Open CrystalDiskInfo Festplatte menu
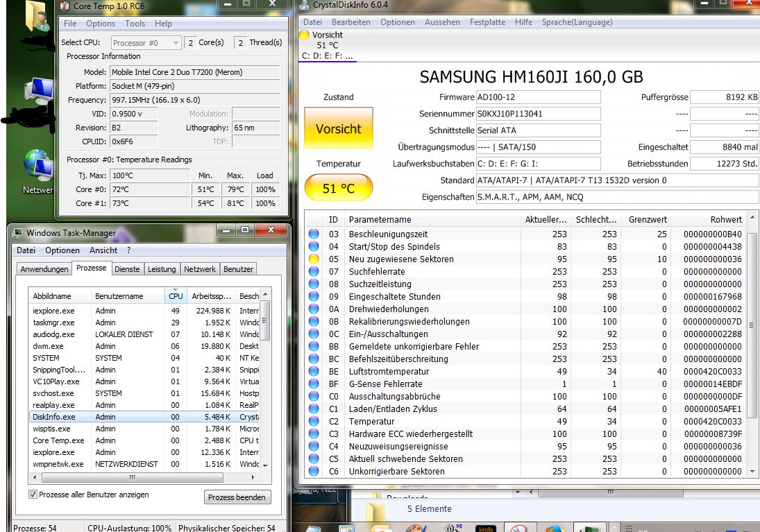This screenshot has height=532, width=760. pyautogui.click(x=487, y=22)
